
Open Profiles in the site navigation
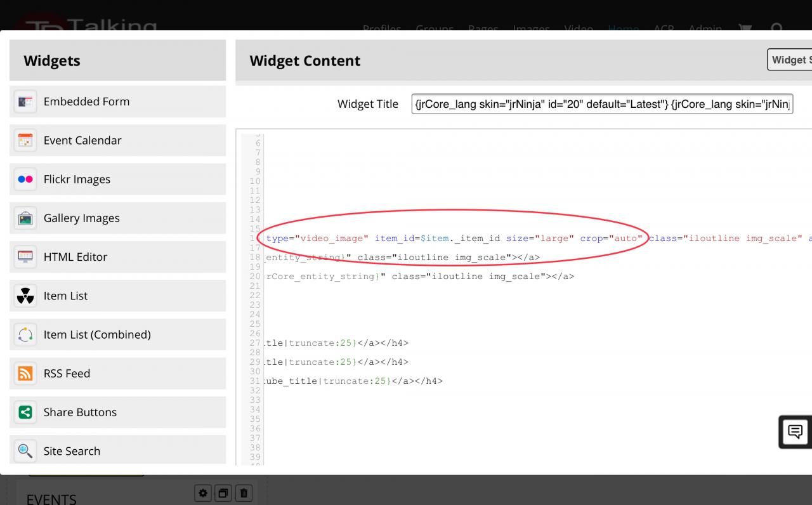point(382,29)
